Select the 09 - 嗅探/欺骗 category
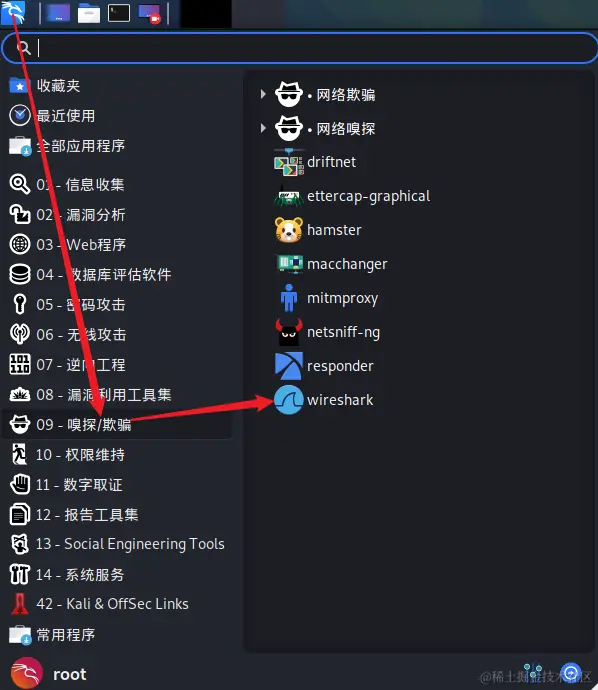598x690 pixels. 117,424
